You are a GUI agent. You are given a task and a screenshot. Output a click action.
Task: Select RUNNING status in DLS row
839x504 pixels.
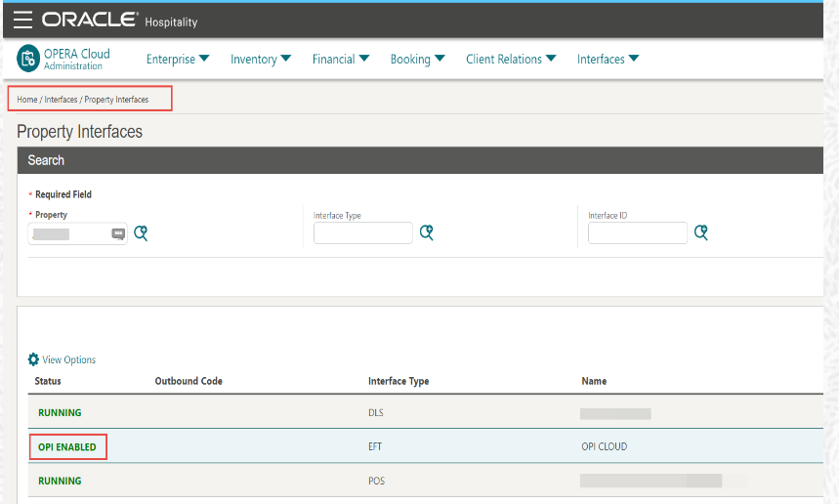pyautogui.click(x=60, y=412)
